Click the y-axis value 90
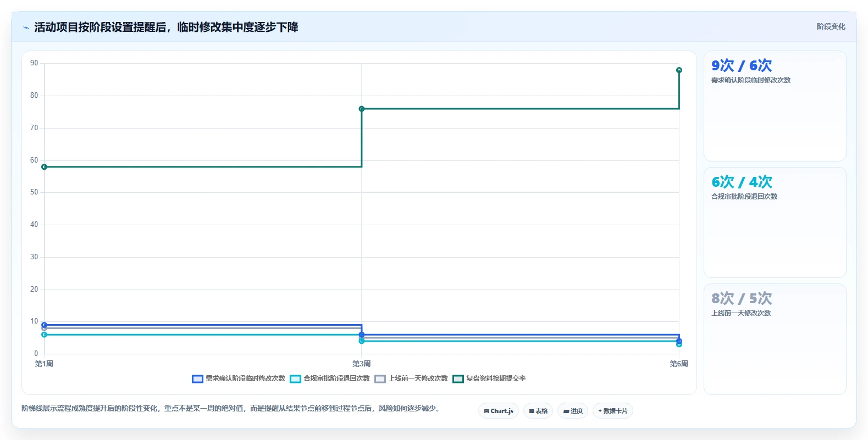Screen dimensions: 868x440 point(34,63)
